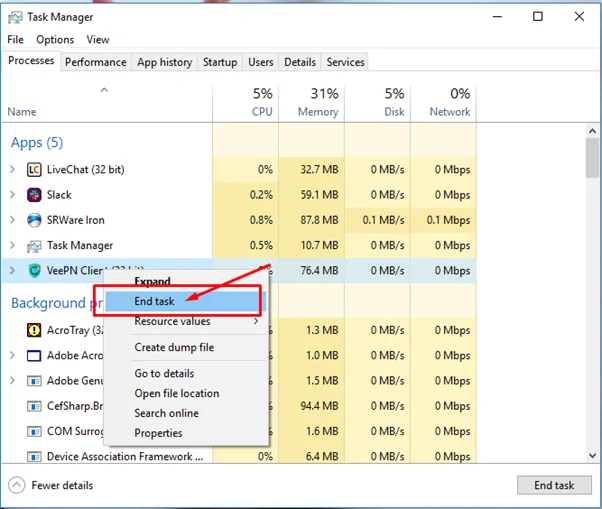The image size is (602, 509).
Task: Click the Fewer details link
Action: (62, 485)
